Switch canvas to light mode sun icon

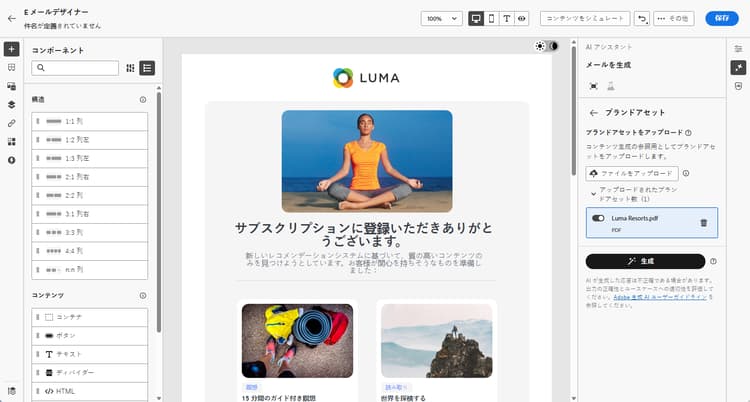[x=540, y=46]
